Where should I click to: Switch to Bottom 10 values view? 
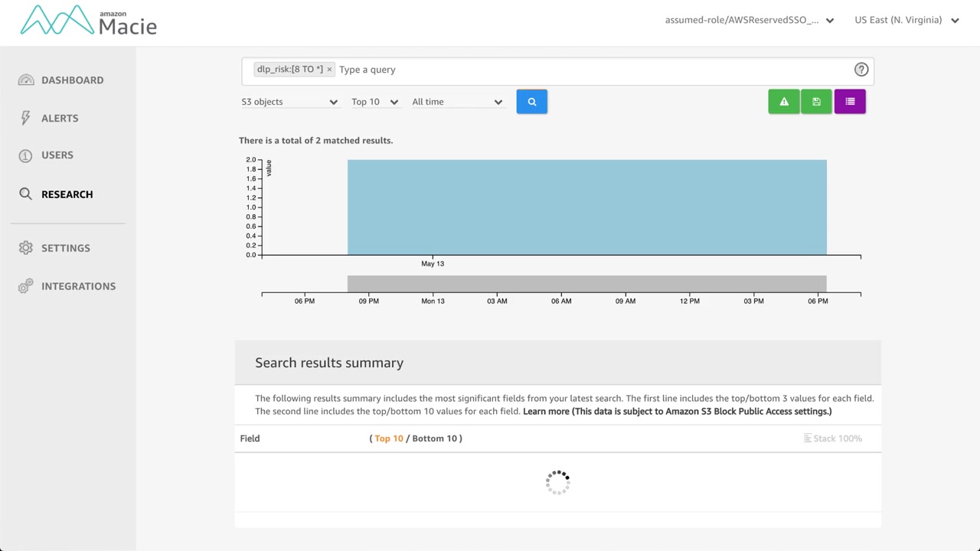(434, 439)
